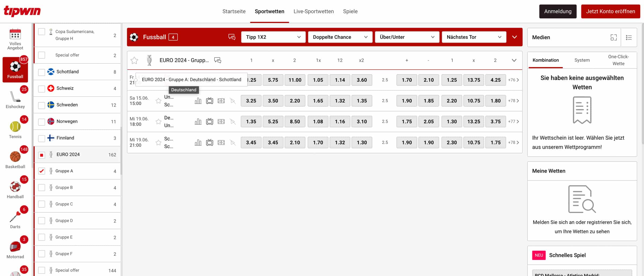This screenshot has width=644, height=276.
Task: Select the Handball sport icon
Action: click(x=15, y=187)
